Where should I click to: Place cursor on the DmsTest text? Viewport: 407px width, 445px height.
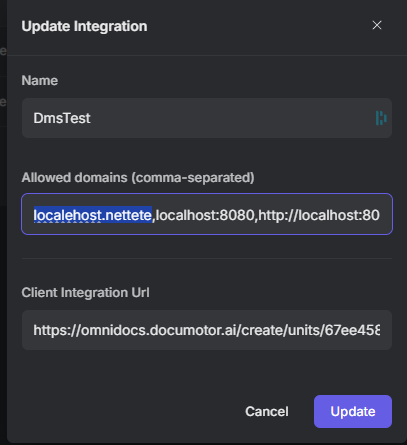(62, 118)
